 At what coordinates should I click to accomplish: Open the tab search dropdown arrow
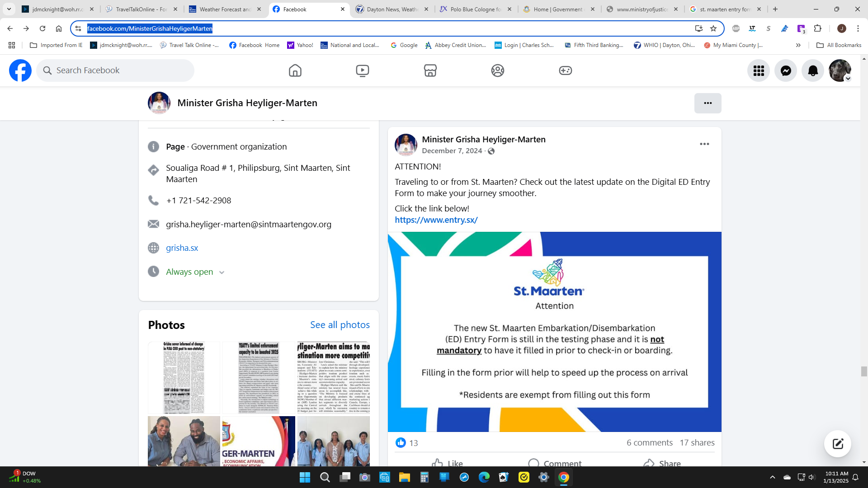pyautogui.click(x=9, y=9)
